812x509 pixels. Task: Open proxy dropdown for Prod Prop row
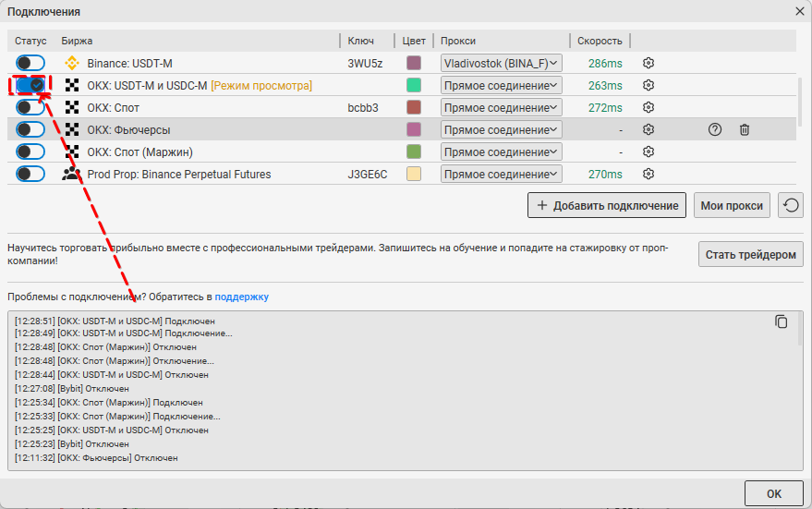(501, 174)
